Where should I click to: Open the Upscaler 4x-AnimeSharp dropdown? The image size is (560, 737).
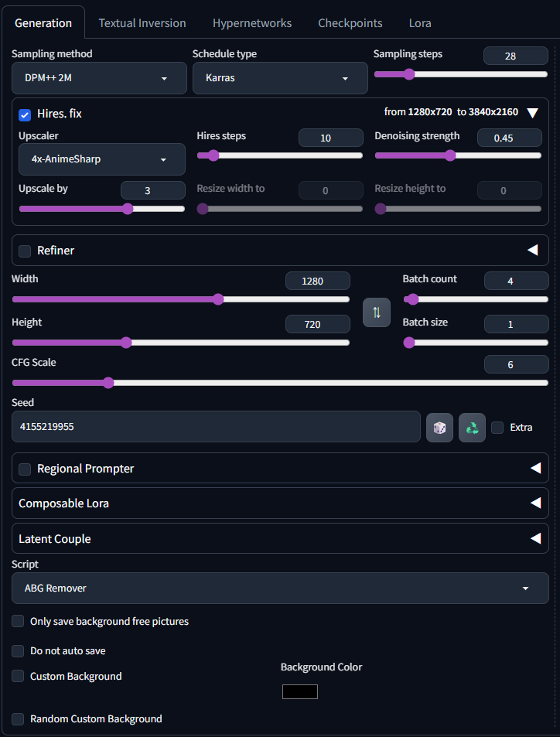[x=101, y=159]
